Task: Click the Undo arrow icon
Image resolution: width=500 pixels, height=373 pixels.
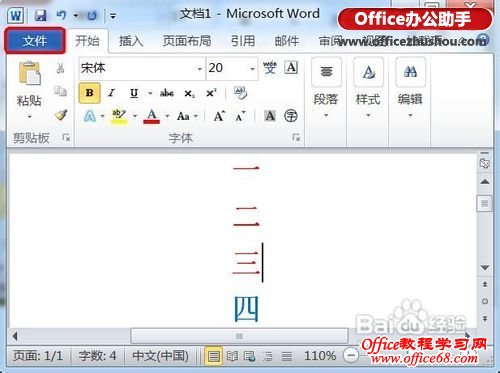Action: [61, 15]
